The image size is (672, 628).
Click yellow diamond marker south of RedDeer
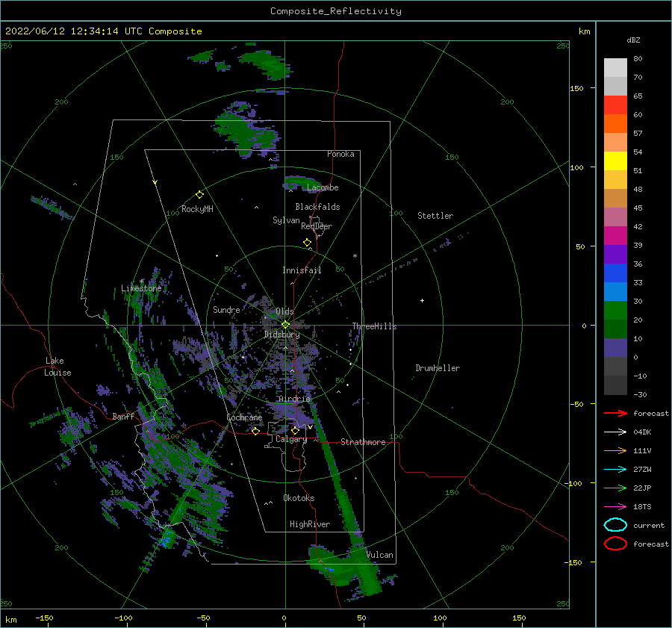307,243
